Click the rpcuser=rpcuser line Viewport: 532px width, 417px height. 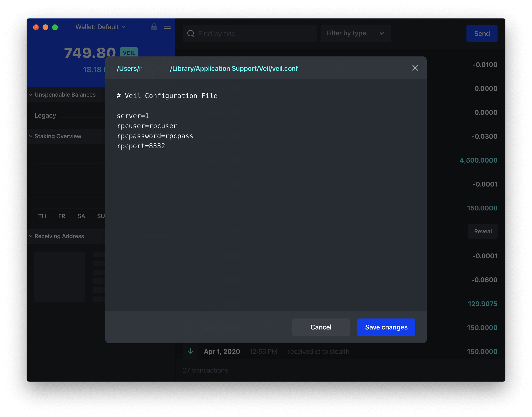147,126
